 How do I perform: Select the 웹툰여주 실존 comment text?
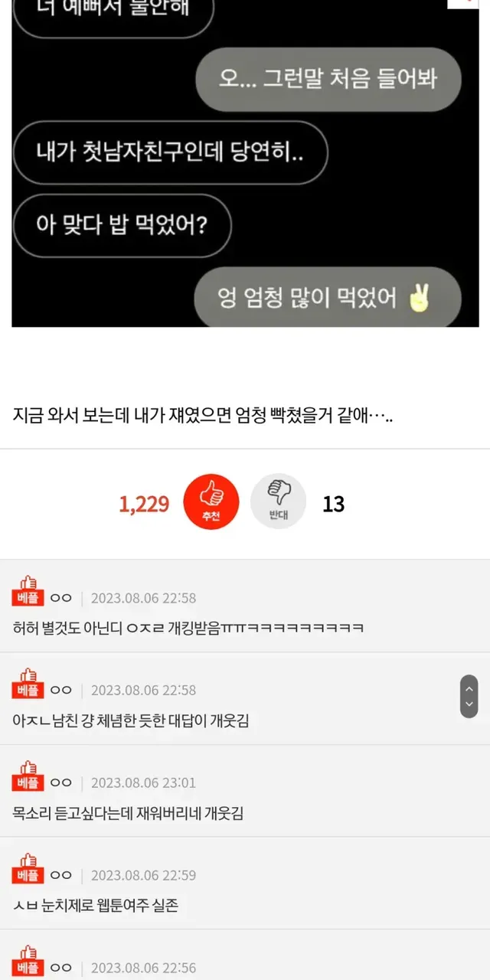pos(96,906)
